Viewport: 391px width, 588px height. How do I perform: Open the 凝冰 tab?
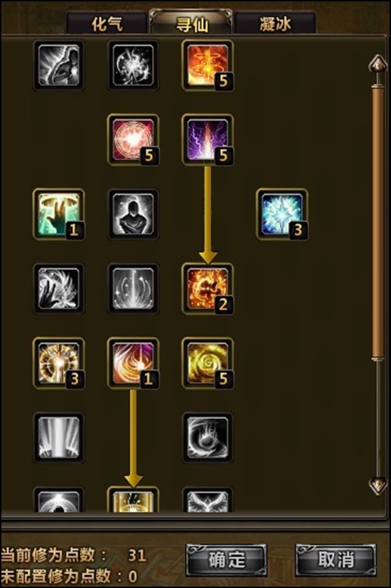tap(275, 24)
